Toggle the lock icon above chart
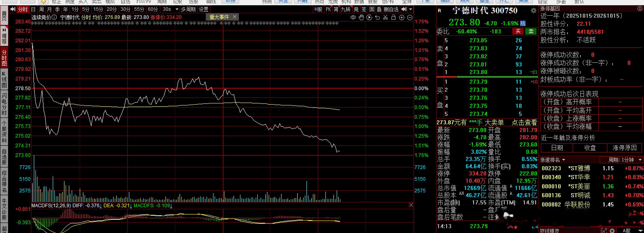The width and height of the screenshot is (644, 233). [x=393, y=18]
